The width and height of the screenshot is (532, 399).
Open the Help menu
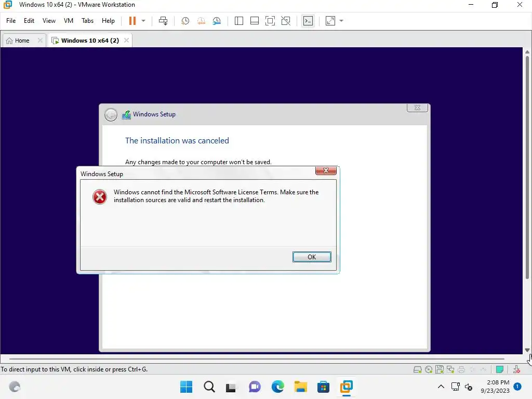click(108, 21)
